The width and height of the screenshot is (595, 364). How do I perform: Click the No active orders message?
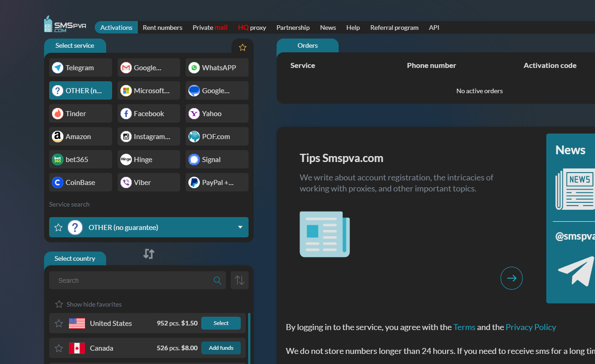pyautogui.click(x=480, y=91)
